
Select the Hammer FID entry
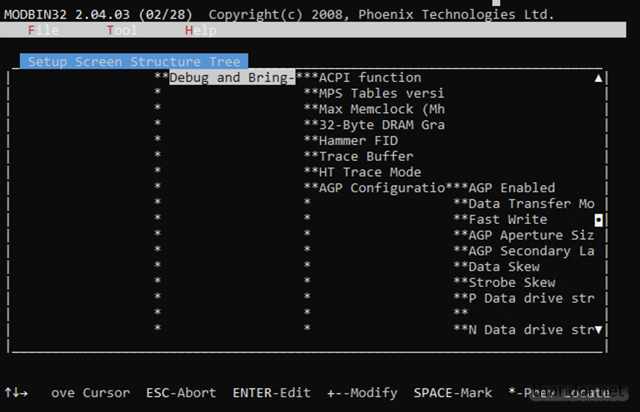[358, 140]
